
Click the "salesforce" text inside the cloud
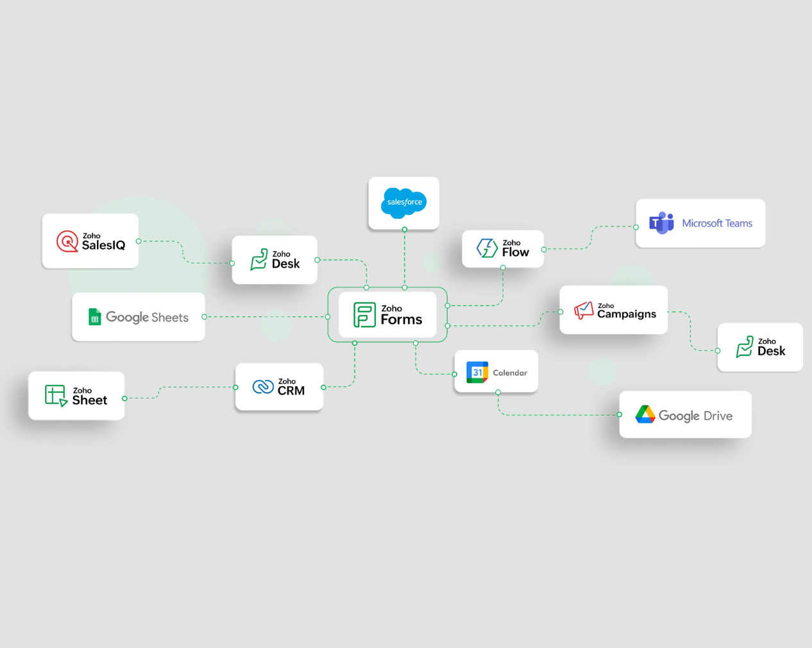pos(405,202)
